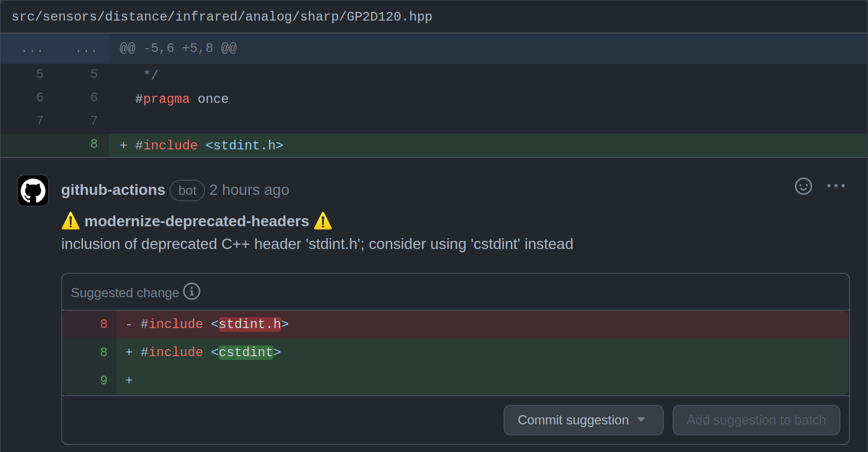Click the github-actions avatar icon
Screen dimensions: 868x452
click(33, 191)
